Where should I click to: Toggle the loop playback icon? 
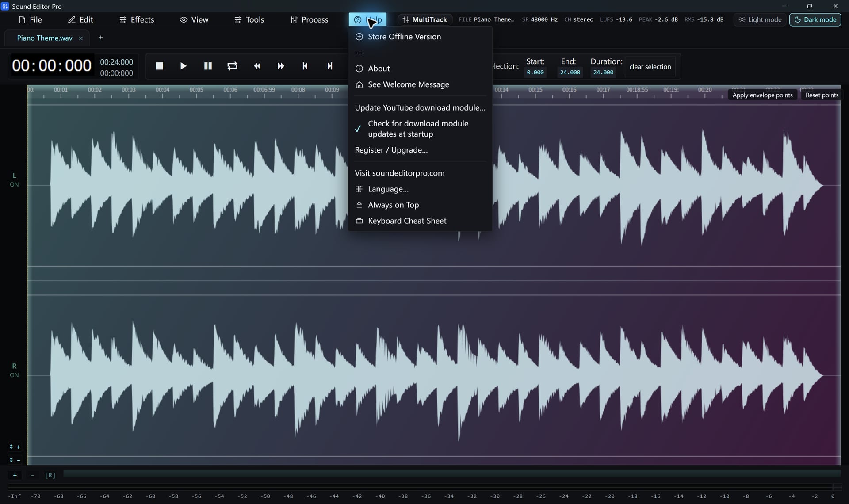[232, 66]
